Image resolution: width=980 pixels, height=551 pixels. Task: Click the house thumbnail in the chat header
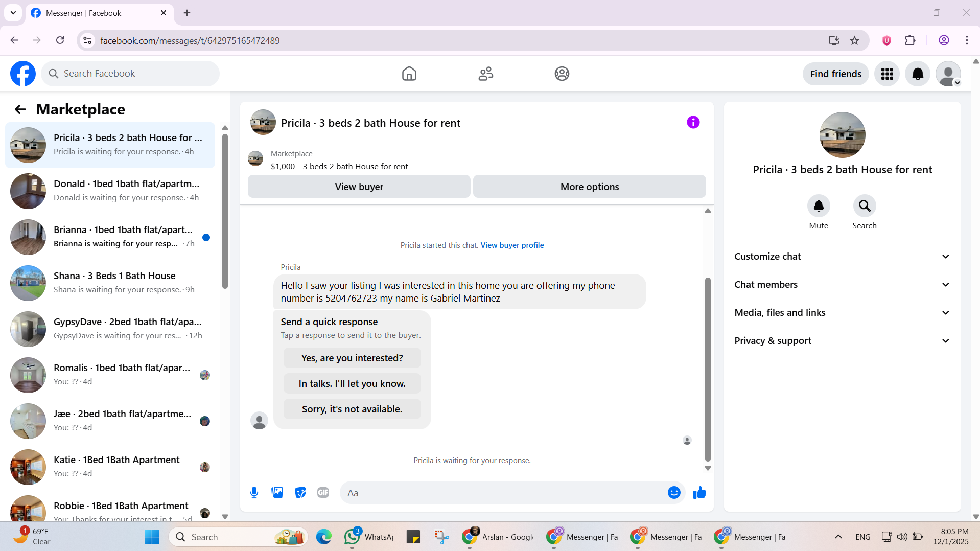pos(263,123)
